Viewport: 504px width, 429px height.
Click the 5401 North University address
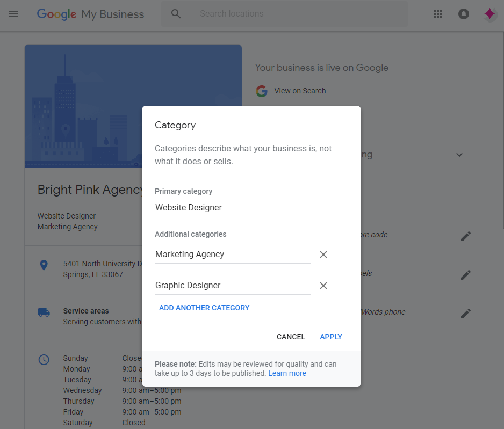coord(102,269)
